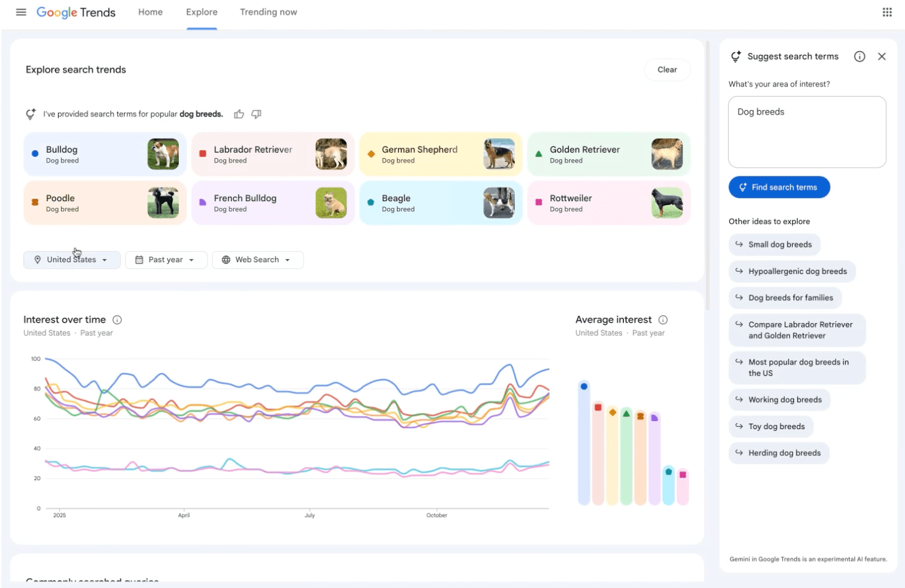Give thumbs down to the provided search terms
Image resolution: width=905 pixels, height=588 pixels.
[256, 114]
